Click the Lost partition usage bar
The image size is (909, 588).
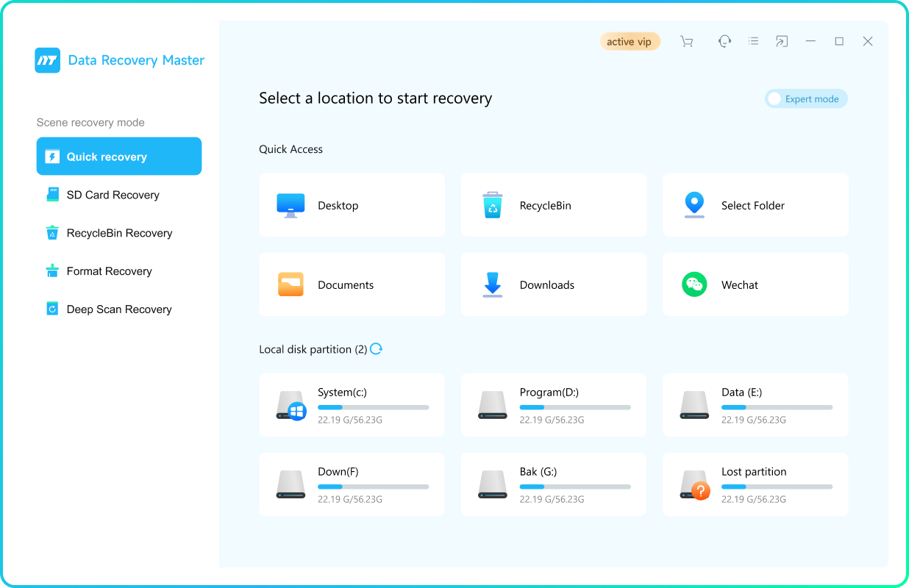(x=777, y=487)
